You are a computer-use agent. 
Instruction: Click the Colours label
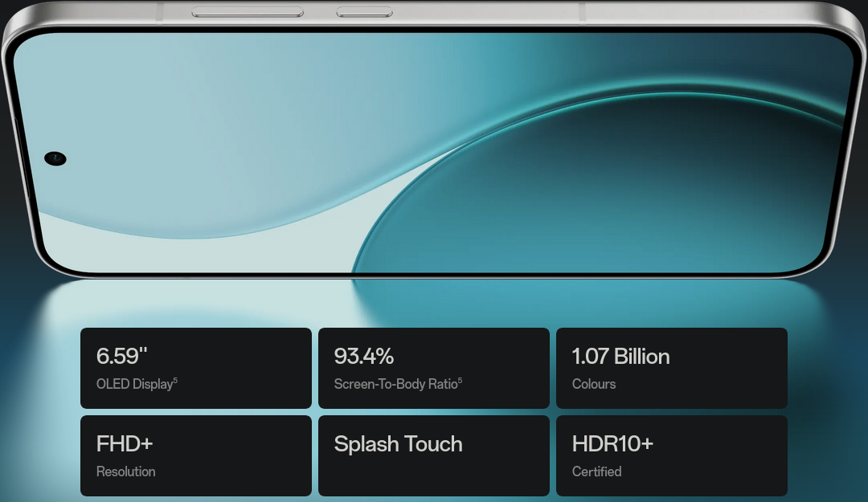[594, 384]
